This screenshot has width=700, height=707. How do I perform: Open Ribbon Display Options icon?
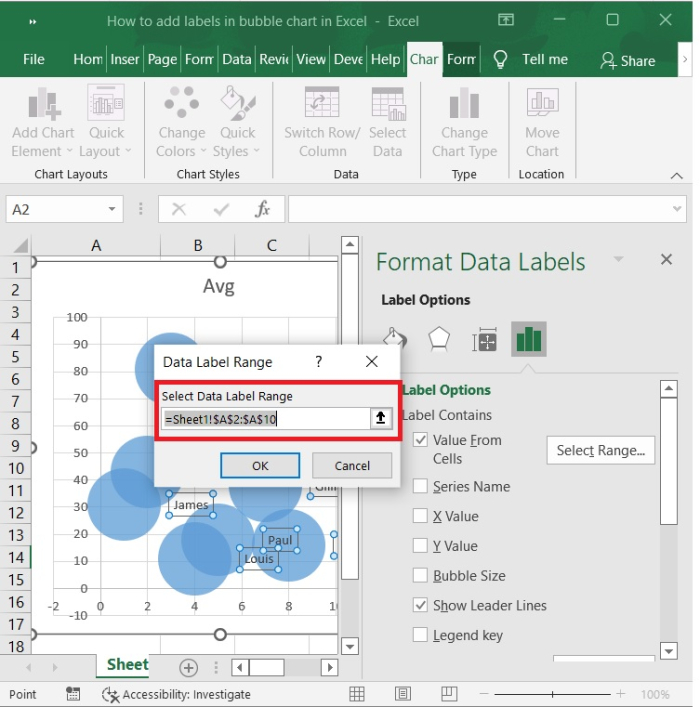[x=506, y=20]
